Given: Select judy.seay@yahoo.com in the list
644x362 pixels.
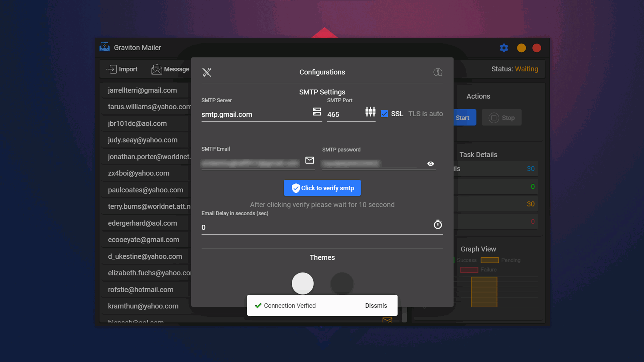Looking at the screenshot, I should pos(146,140).
